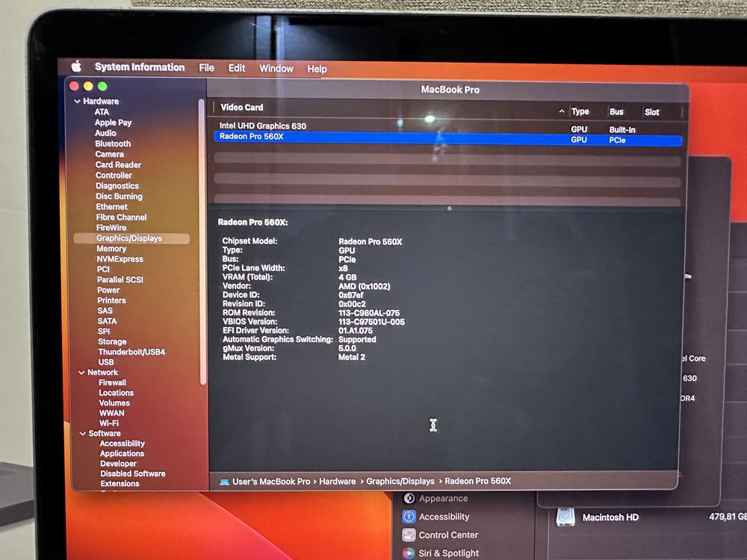Image resolution: width=747 pixels, height=560 pixels.
Task: Select Applications under Software
Action: pos(122,454)
